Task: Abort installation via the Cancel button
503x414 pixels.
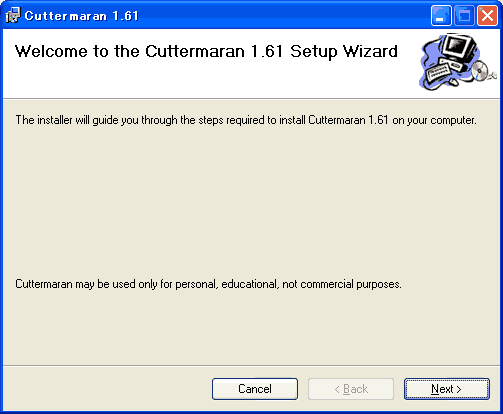Action: 255,389
